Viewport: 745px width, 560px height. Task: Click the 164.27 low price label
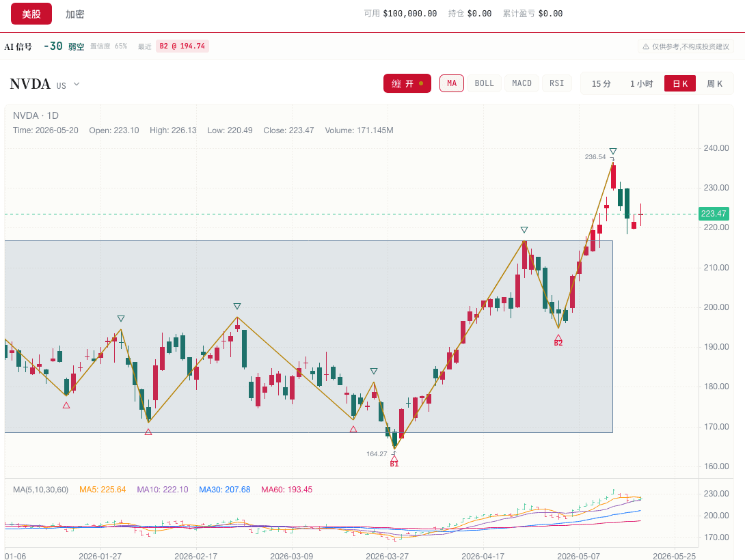pos(377,453)
